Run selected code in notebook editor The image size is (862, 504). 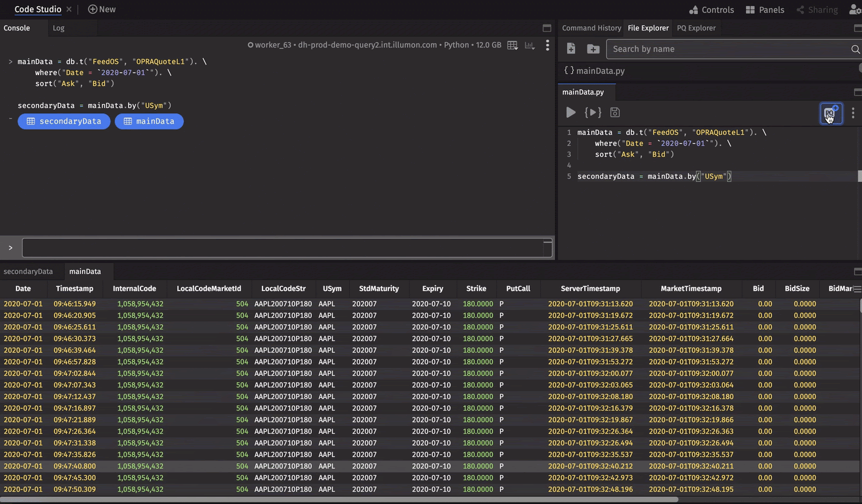point(593,112)
